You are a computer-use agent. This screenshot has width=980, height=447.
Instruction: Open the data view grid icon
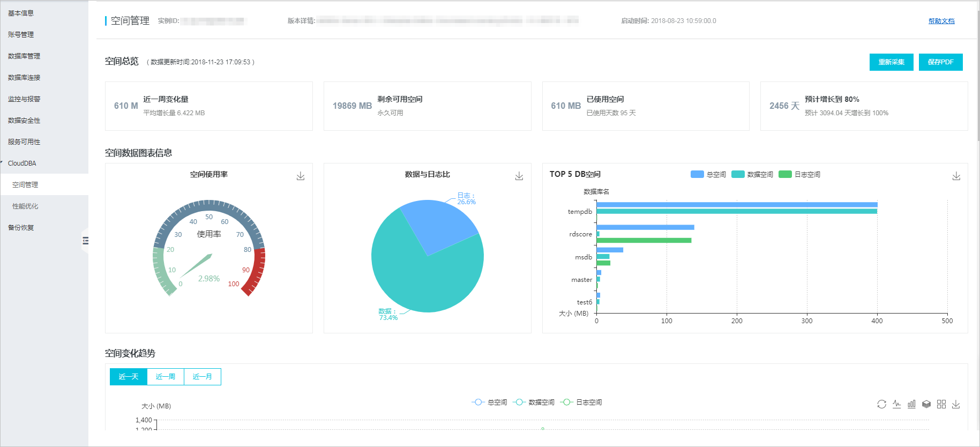tap(941, 404)
